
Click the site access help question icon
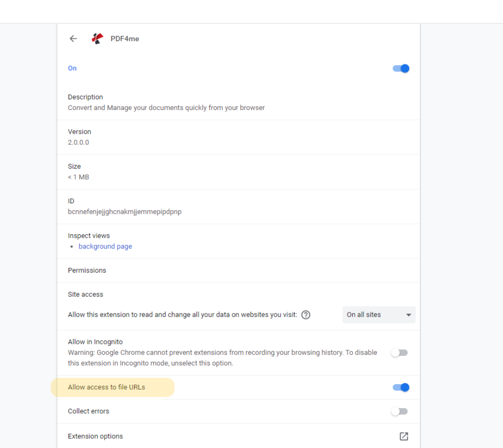pyautogui.click(x=306, y=315)
